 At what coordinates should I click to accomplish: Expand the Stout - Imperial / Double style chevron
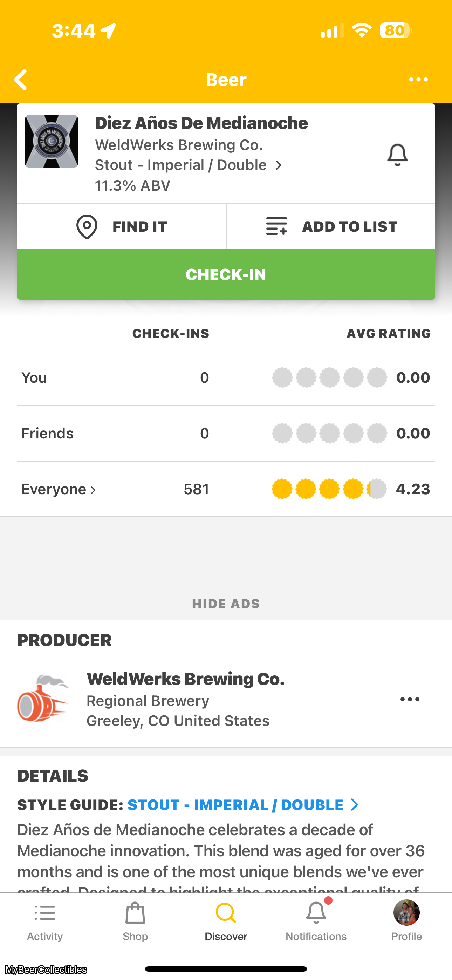[279, 165]
